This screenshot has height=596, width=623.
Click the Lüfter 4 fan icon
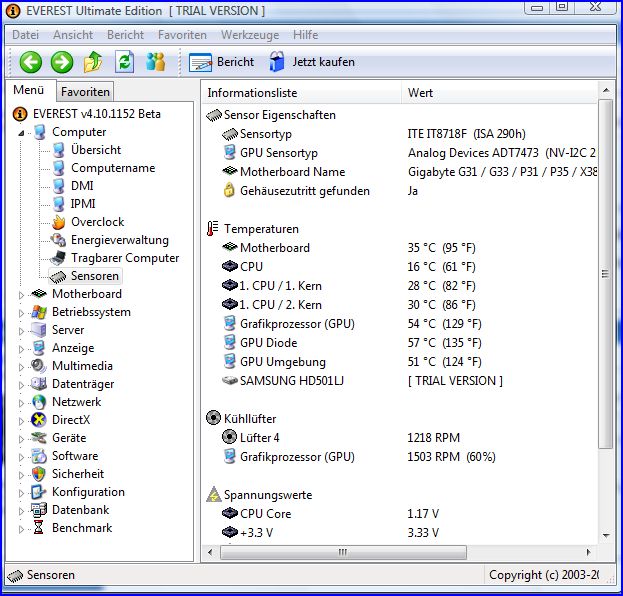(x=229, y=437)
